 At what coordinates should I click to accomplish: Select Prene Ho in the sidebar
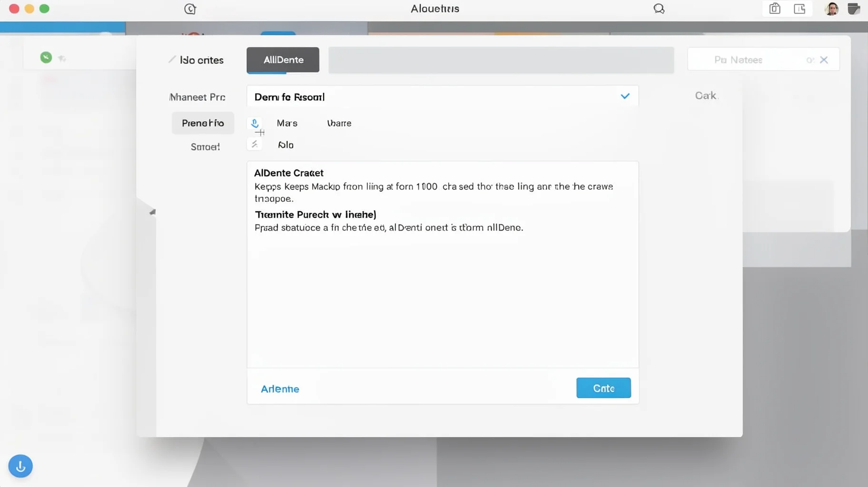click(203, 123)
